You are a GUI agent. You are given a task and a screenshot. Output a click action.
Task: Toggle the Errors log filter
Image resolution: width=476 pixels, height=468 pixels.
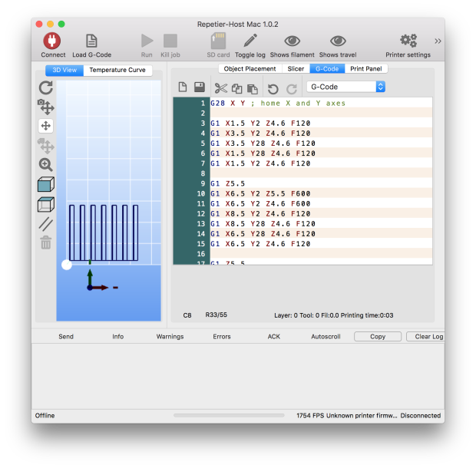(222, 337)
